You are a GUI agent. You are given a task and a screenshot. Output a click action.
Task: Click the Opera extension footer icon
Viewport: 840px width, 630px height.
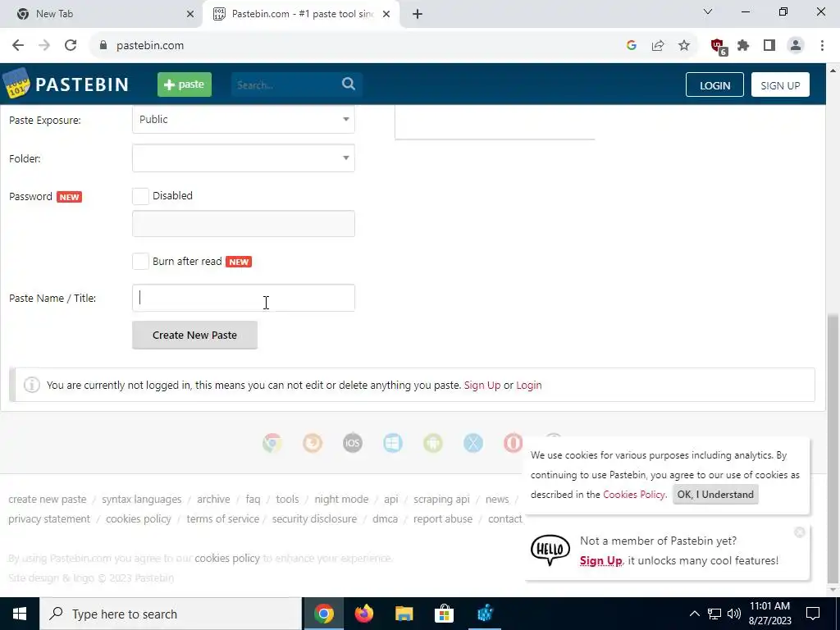[513, 443]
